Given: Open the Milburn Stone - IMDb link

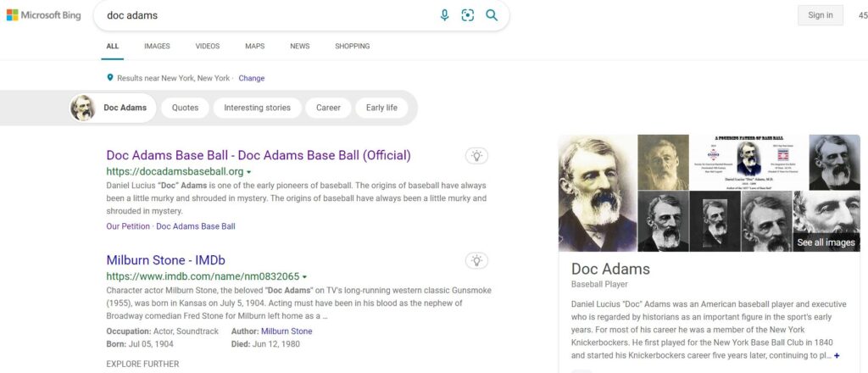Looking at the screenshot, I should tap(165, 259).
